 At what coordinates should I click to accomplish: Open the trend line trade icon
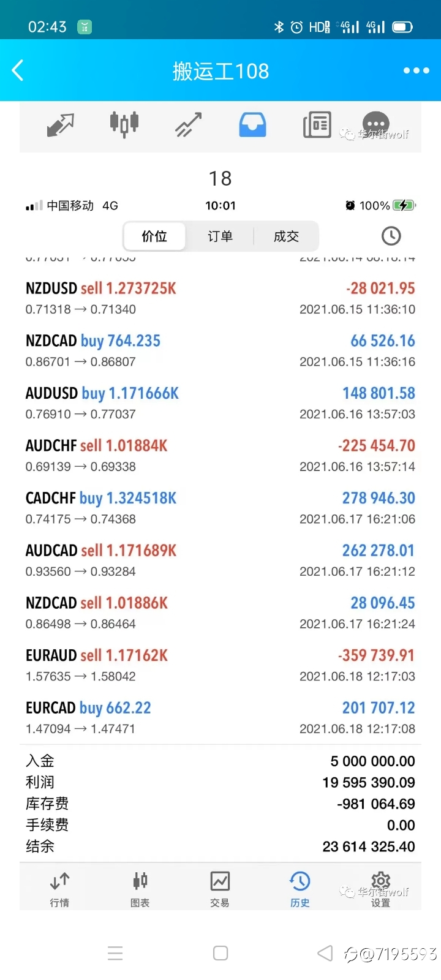pyautogui.click(x=189, y=125)
